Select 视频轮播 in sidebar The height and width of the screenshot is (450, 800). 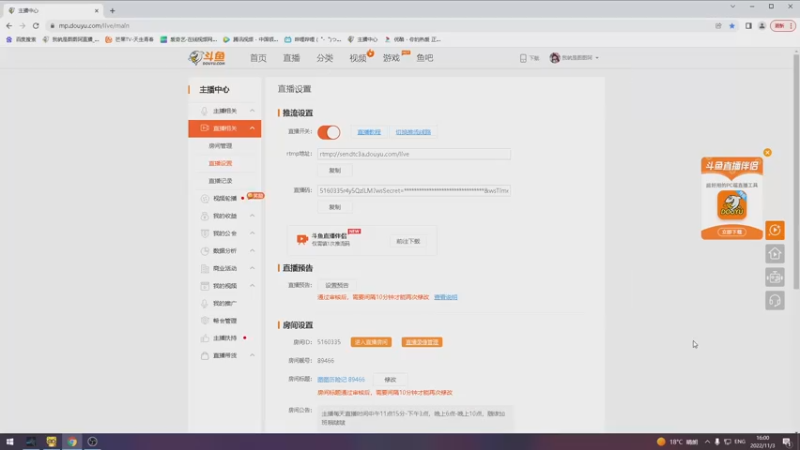[225, 198]
